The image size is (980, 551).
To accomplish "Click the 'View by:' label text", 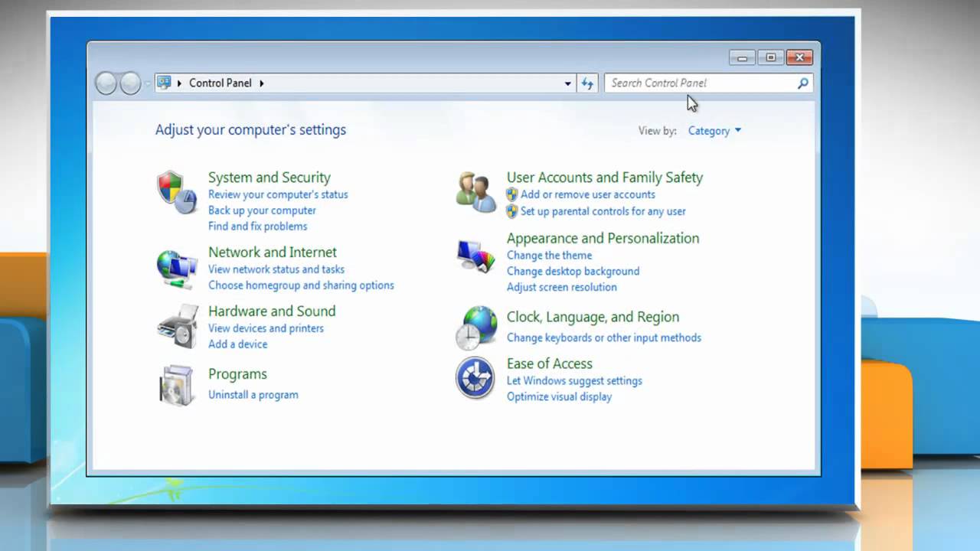I will pos(658,131).
